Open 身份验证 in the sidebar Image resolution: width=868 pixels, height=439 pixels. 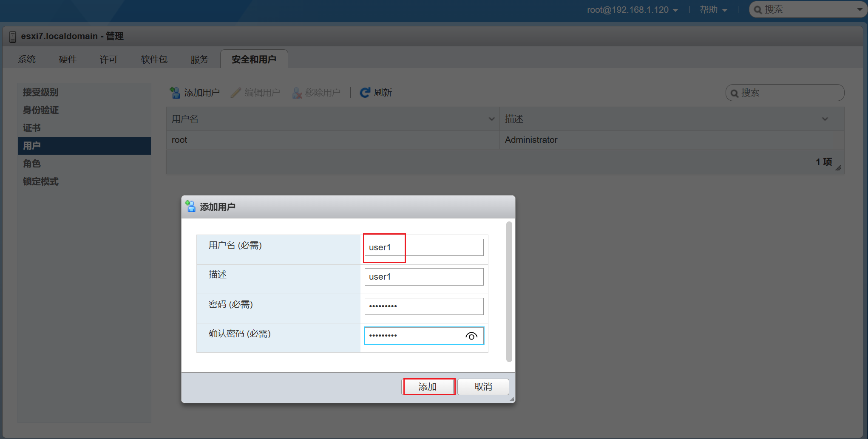[x=84, y=110]
